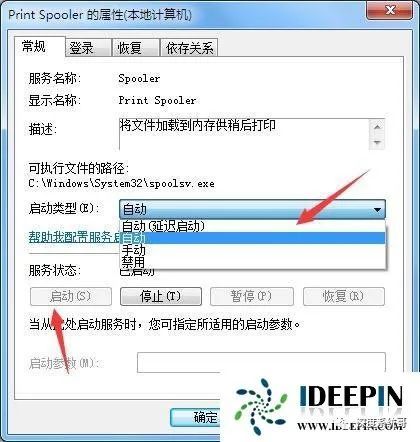The width and height of the screenshot is (420, 442).
Task: Open the 恢复 tab
Action: (135, 48)
